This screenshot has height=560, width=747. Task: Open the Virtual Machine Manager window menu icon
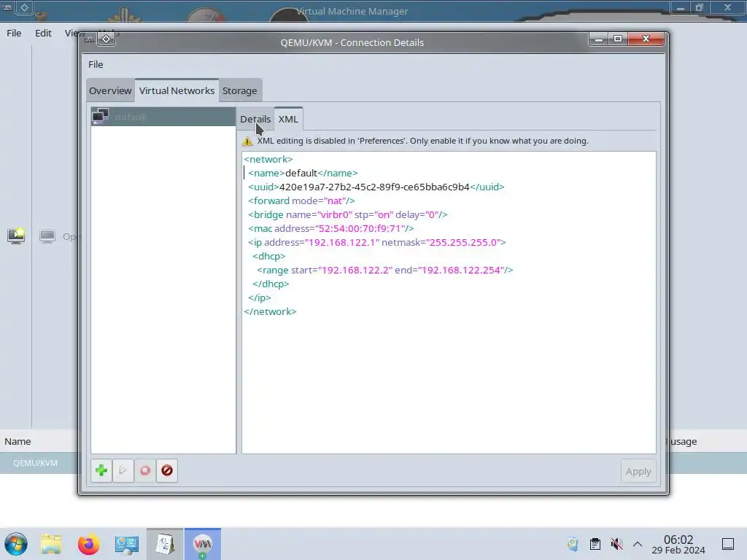coord(24,7)
